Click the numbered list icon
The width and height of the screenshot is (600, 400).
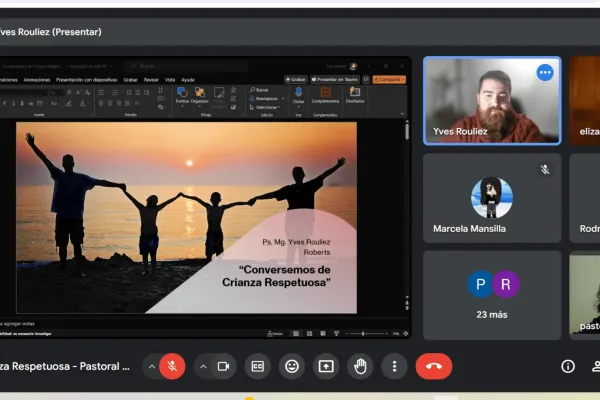click(x=115, y=93)
